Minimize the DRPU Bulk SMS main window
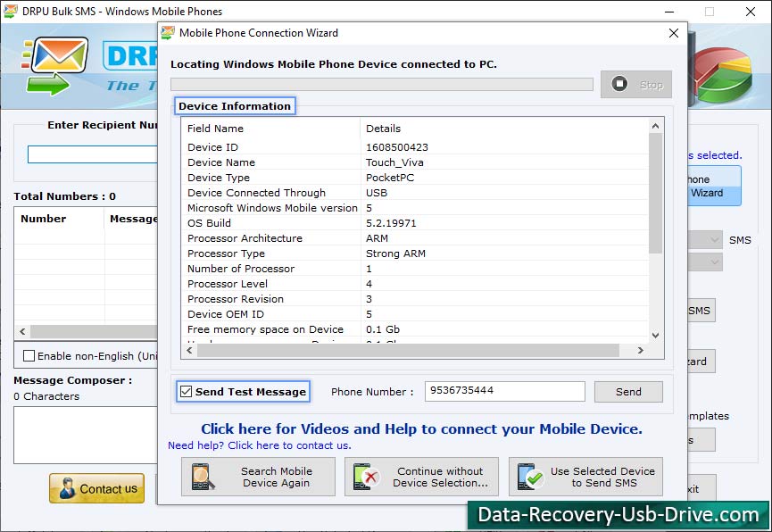772x532 pixels. point(669,12)
